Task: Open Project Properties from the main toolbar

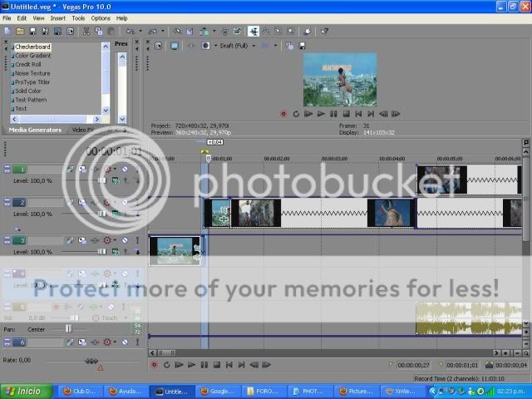Action: [x=70, y=32]
